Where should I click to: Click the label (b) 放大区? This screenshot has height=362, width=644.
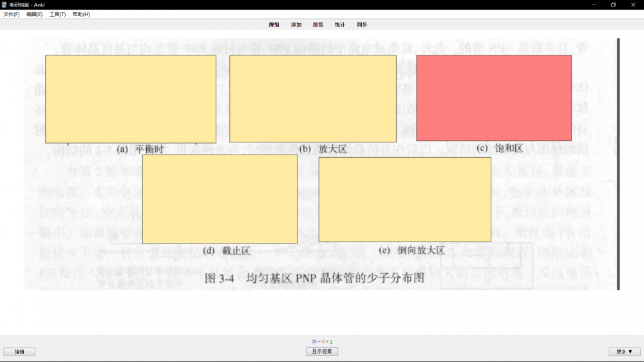click(x=323, y=149)
